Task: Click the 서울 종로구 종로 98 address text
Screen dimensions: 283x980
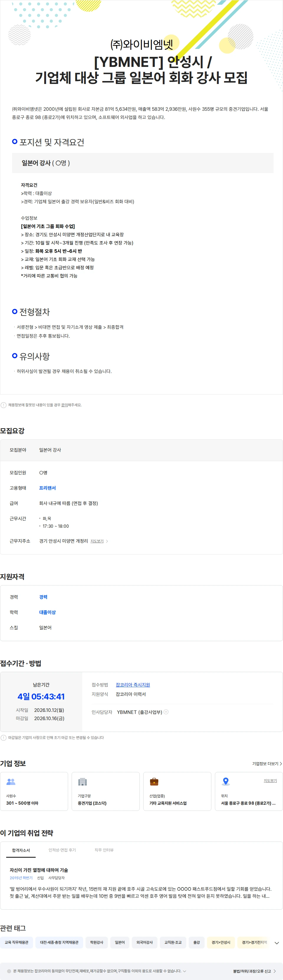Action: coord(248,803)
